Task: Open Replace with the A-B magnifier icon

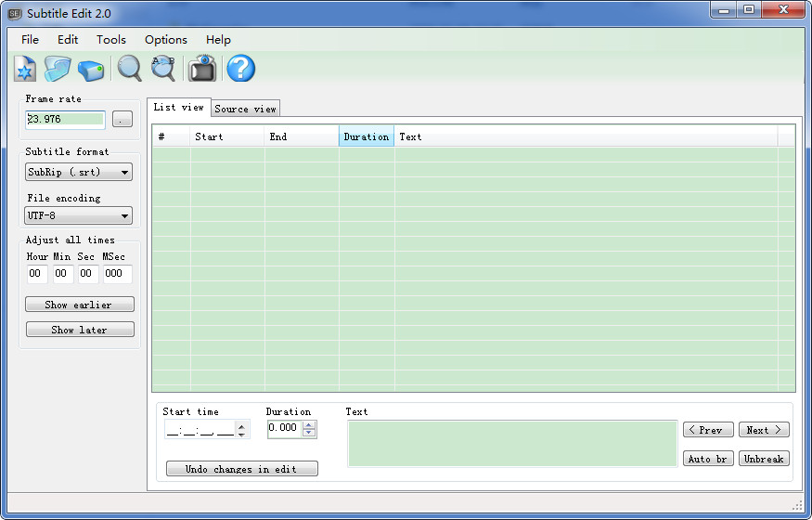Action: tap(162, 69)
